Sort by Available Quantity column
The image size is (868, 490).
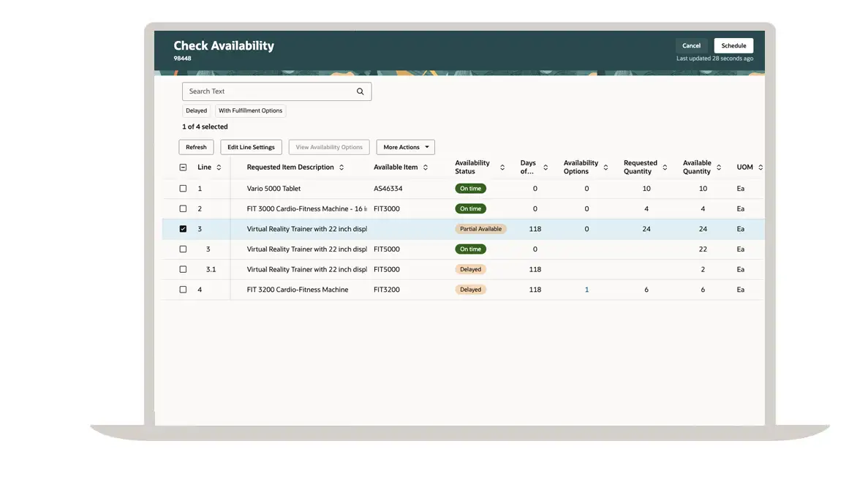pos(719,167)
